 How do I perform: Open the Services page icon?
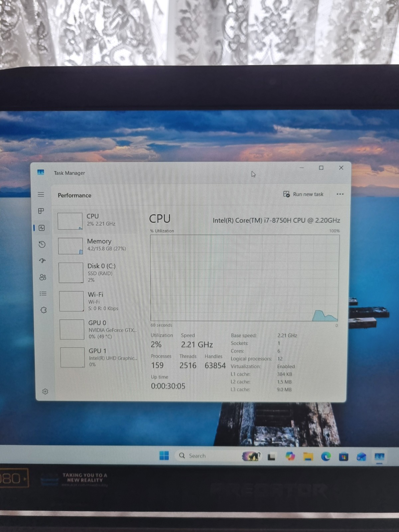[x=43, y=310]
